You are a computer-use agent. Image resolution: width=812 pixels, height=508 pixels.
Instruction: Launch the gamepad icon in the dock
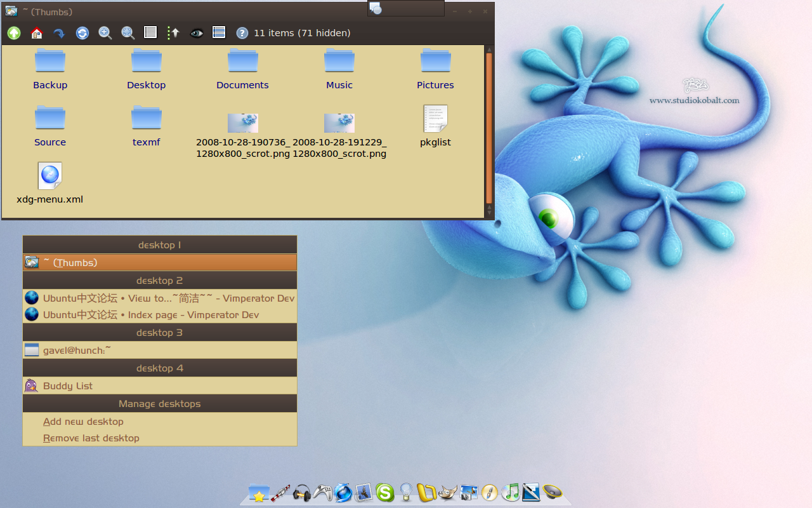pyautogui.click(x=322, y=493)
